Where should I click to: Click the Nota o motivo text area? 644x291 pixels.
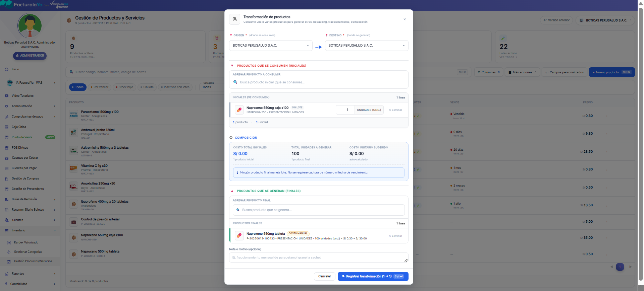click(x=319, y=258)
